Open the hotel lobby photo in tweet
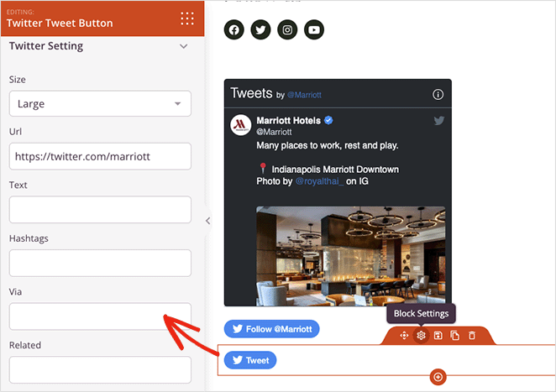556x392 pixels. coord(351,256)
